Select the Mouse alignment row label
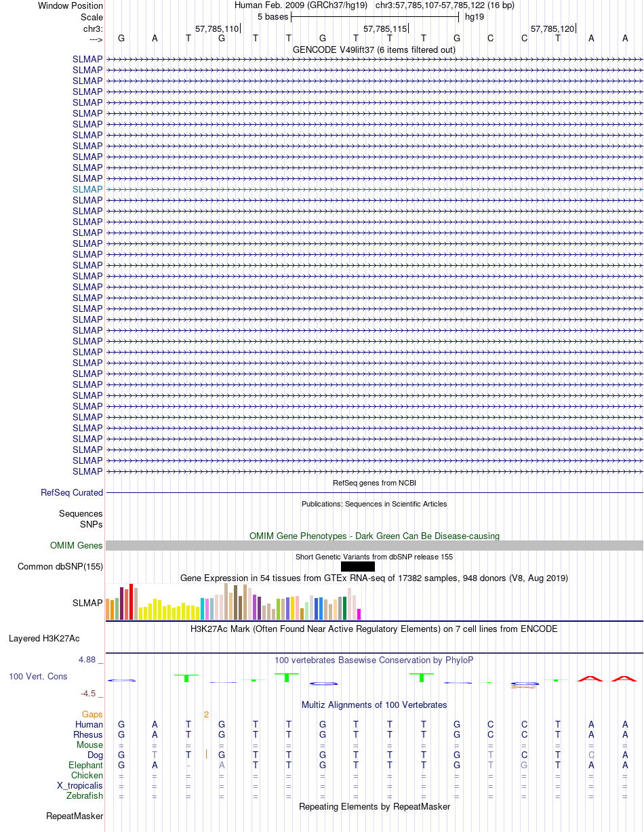The height and width of the screenshot is (832, 644). pyautogui.click(x=89, y=745)
